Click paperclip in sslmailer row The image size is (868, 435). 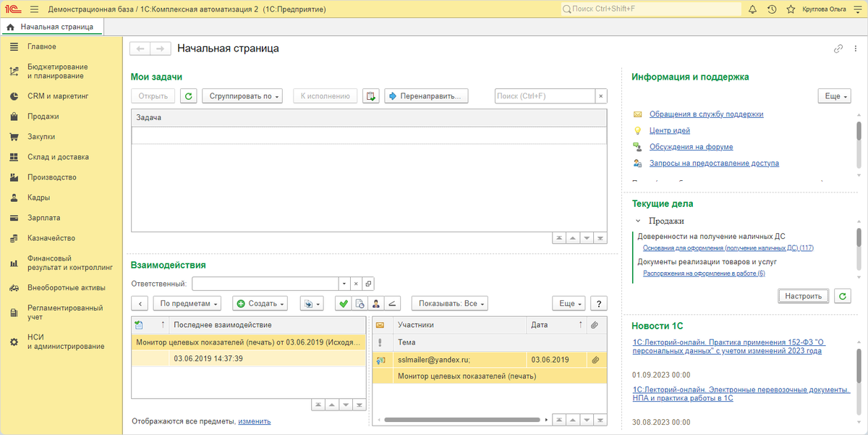(x=595, y=360)
